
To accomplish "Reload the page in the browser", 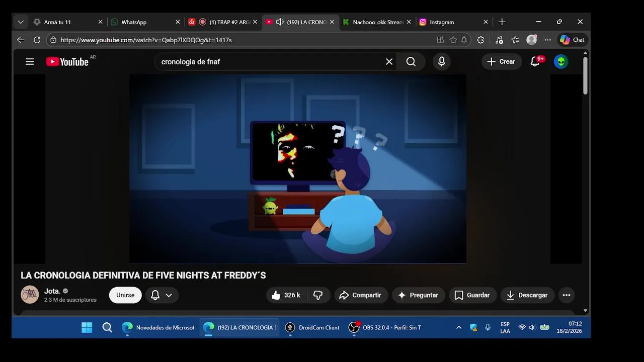I will (x=37, y=40).
